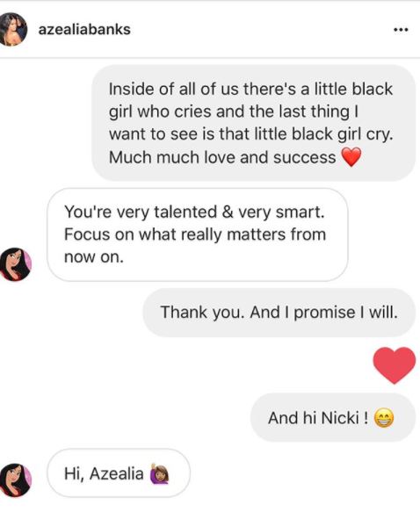
Task: Click the word 'Nicki' in the message
Action: pos(340,418)
